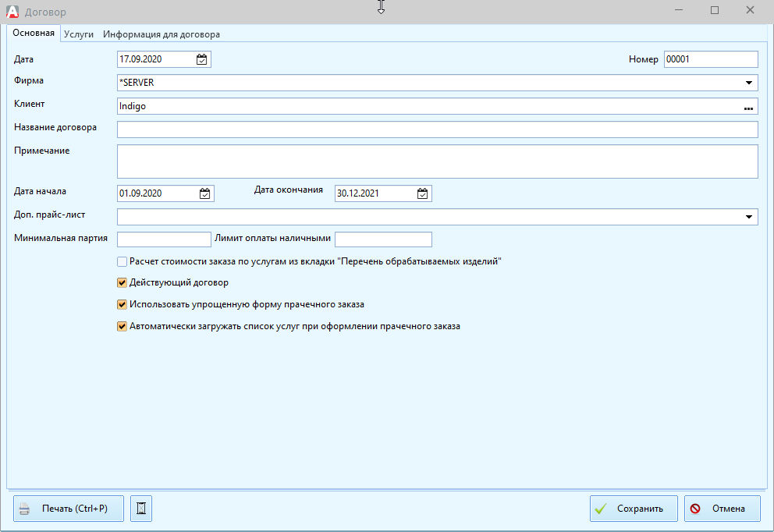The width and height of the screenshot is (774, 532).
Task: Click the hourglass icon button
Action: (141, 509)
